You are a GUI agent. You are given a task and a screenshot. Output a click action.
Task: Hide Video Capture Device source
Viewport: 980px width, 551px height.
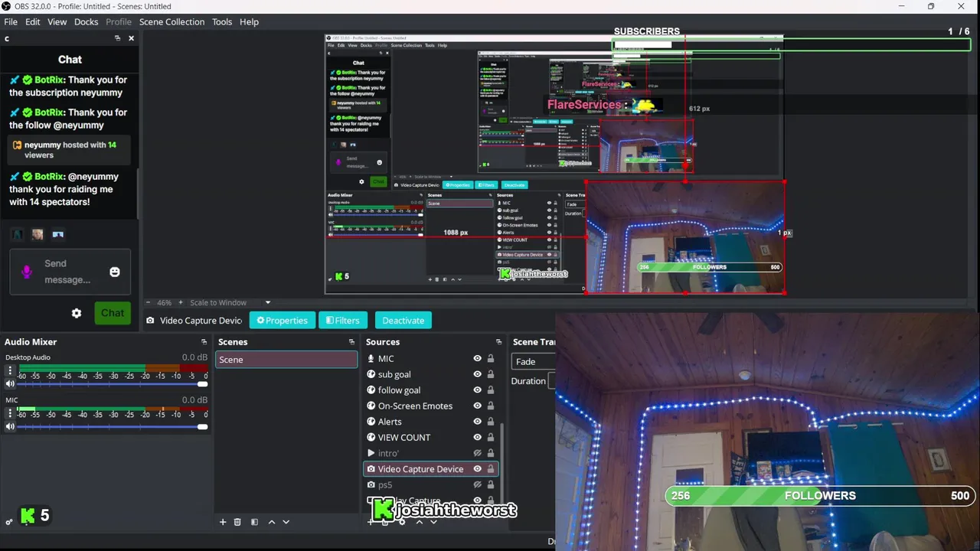(x=477, y=469)
